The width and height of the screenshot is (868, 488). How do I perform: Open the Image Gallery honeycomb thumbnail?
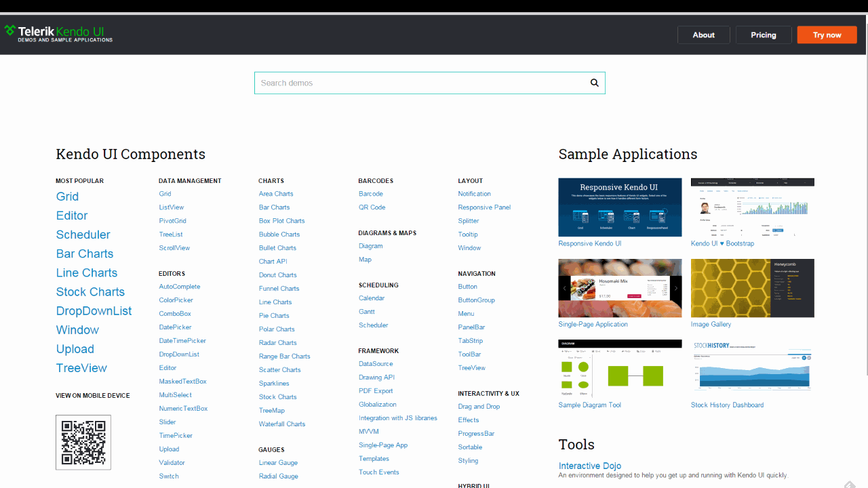752,287
